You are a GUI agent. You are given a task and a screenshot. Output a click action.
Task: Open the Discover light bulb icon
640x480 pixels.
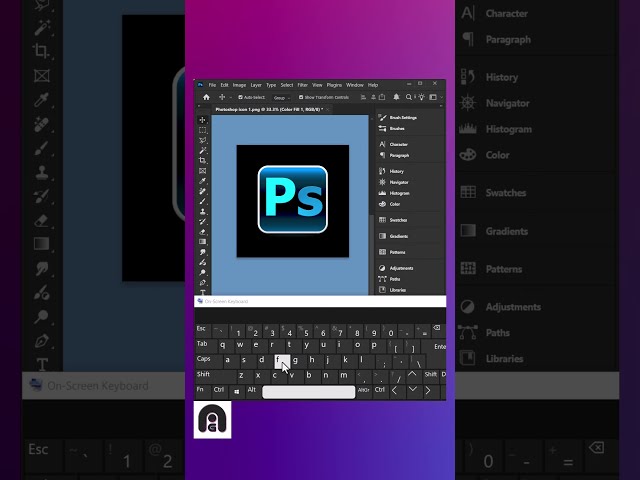pyautogui.click(x=421, y=97)
